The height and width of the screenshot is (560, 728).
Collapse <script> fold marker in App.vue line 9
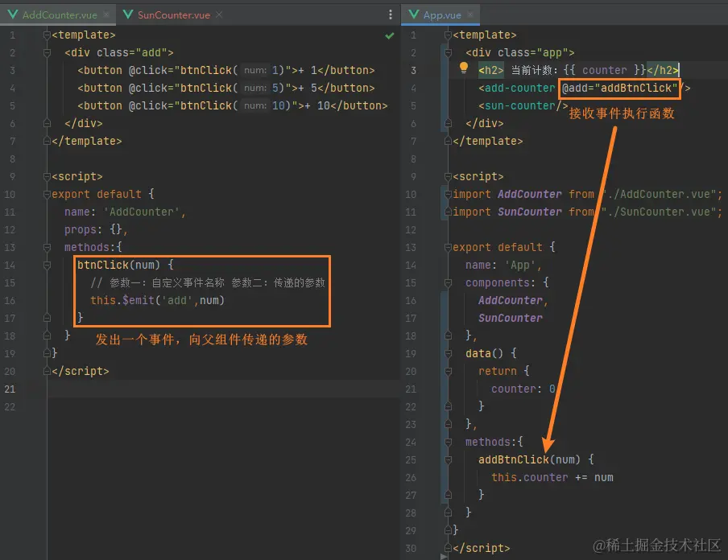tap(448, 177)
